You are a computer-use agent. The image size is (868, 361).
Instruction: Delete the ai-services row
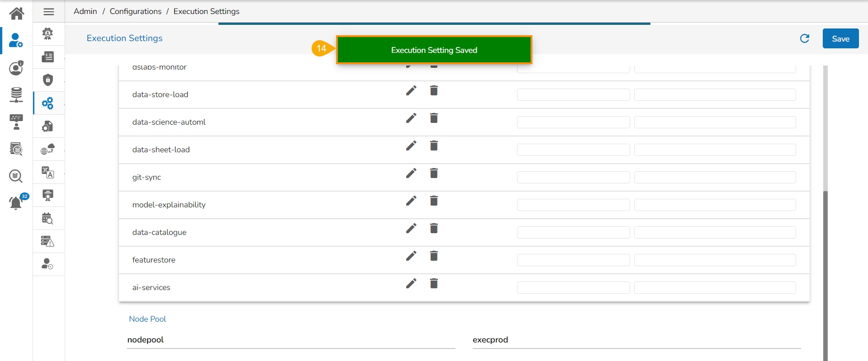(434, 283)
